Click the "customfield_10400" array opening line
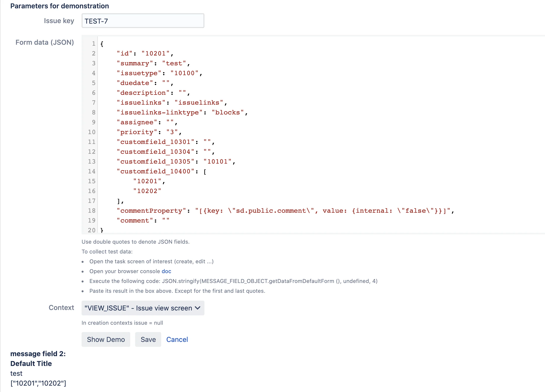Image resolution: width=545 pixels, height=392 pixels. [161, 171]
